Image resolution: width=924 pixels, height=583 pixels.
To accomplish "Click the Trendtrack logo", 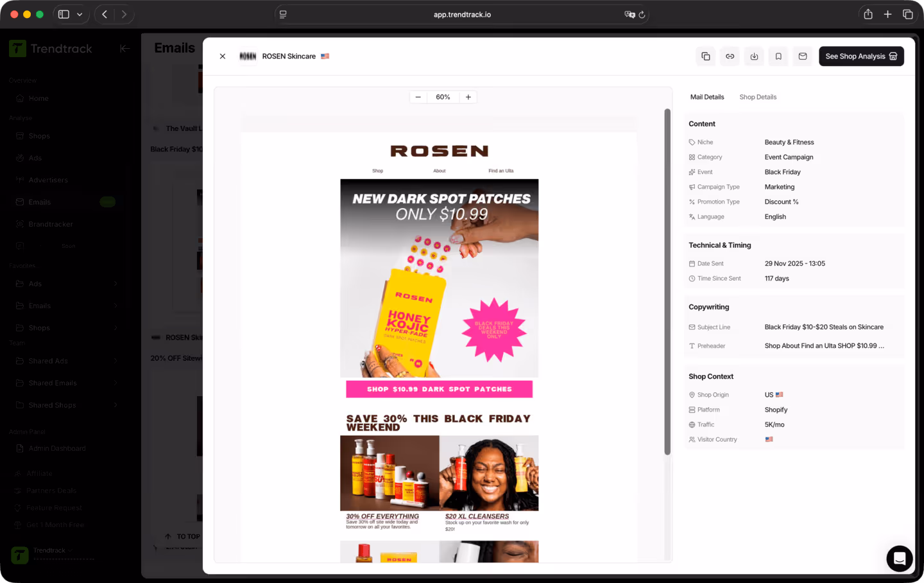I will pyautogui.click(x=51, y=48).
